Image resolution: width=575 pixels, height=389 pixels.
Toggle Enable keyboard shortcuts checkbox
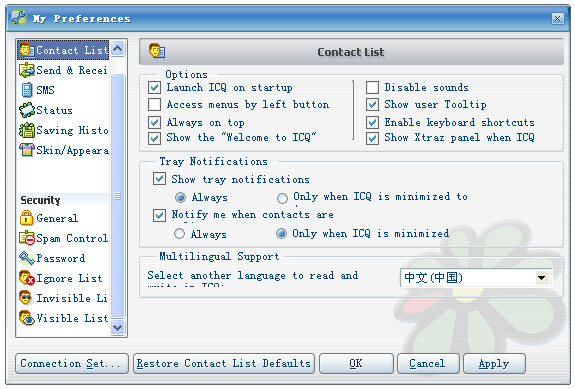(x=372, y=122)
